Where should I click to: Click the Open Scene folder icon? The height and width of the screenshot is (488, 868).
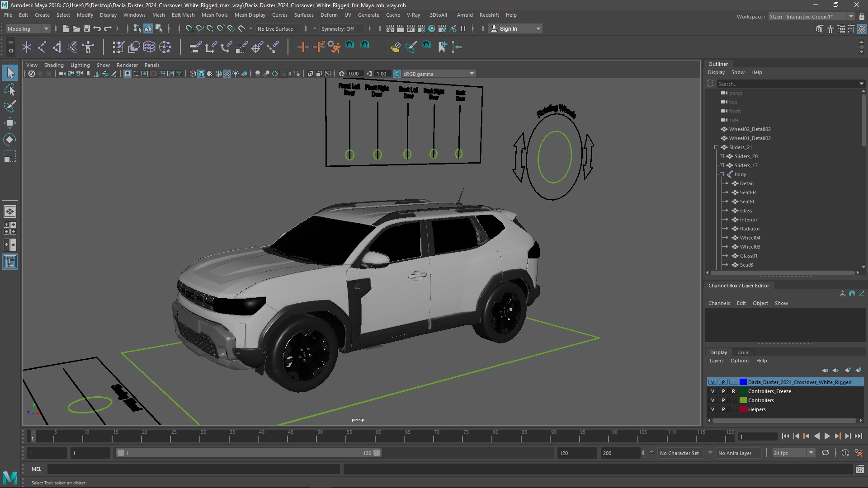pos(76,28)
